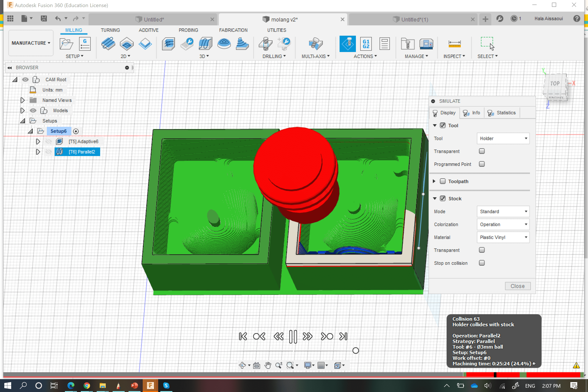Image resolution: width=588 pixels, height=392 pixels.
Task: Check the Programmed Point checkbox
Action: click(481, 164)
